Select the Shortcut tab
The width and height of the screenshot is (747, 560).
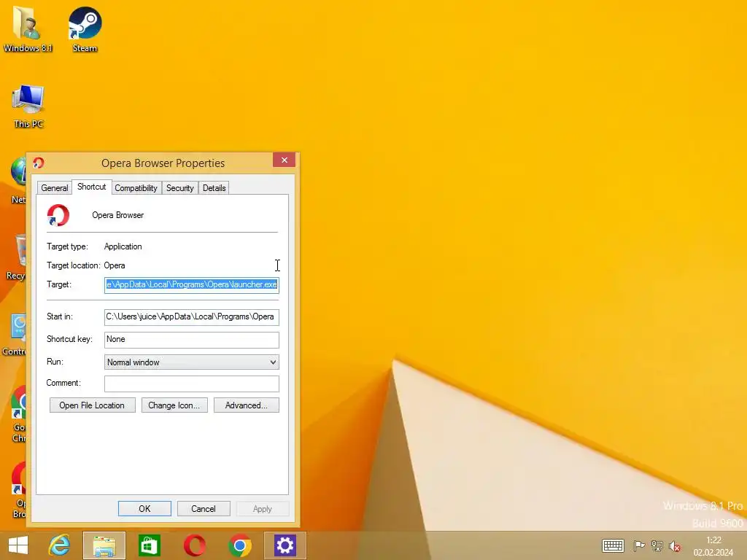(91, 187)
